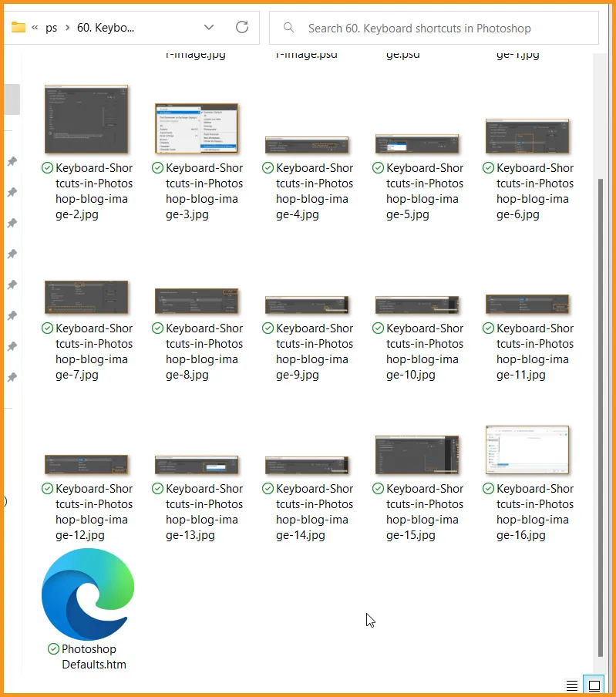
Task: Switch to large thumbnails view icon
Action: [x=594, y=685]
